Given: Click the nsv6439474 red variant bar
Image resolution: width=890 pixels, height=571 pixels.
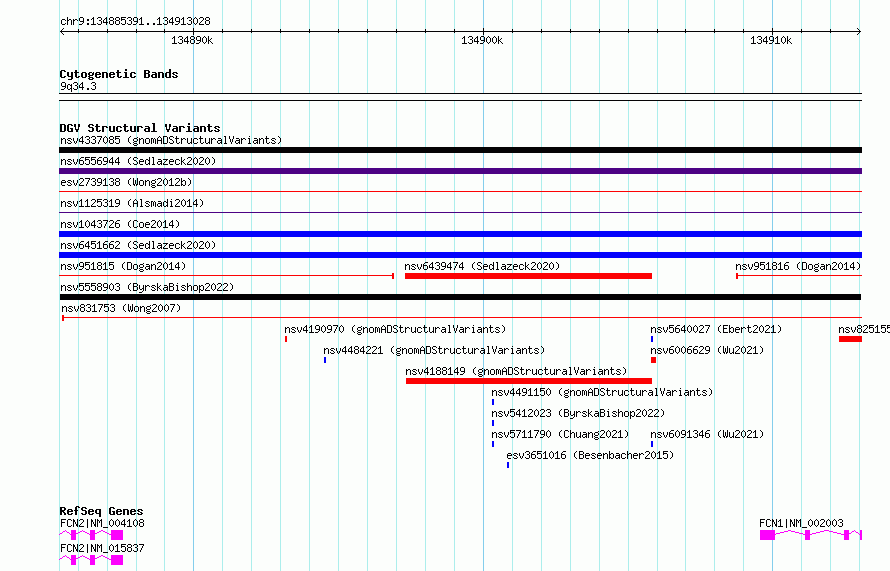Looking at the screenshot, I should (x=528, y=276).
